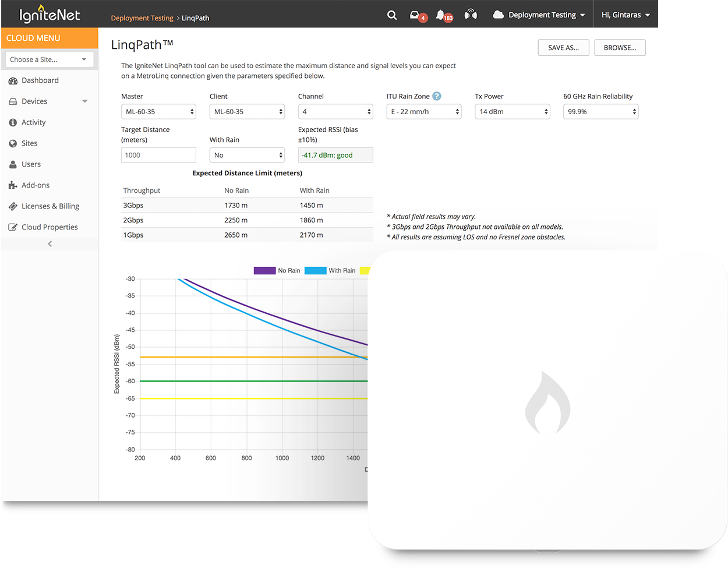Click the 1730 m No Rain value
This screenshot has height=569, width=728.
click(236, 205)
